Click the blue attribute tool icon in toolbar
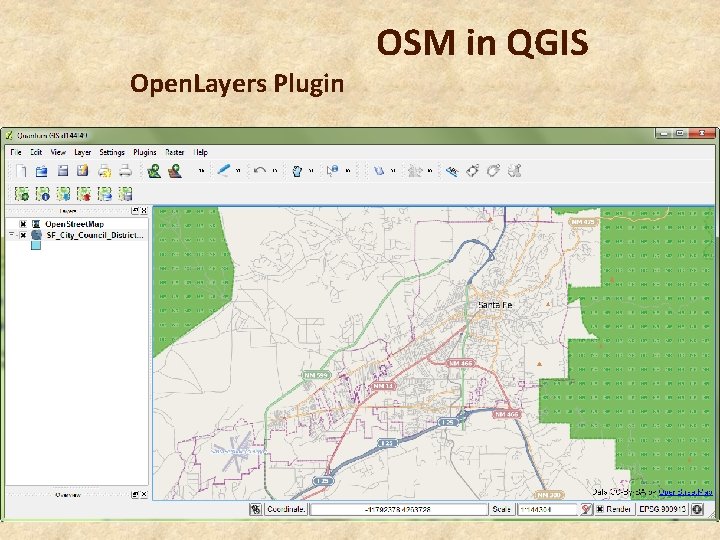The height and width of the screenshot is (540, 720). point(378,171)
